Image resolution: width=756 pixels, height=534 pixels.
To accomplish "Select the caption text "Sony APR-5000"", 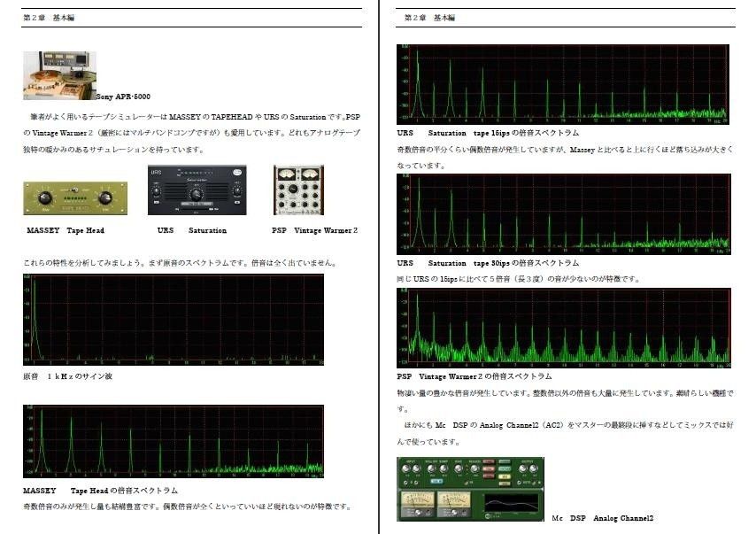I will (x=123, y=97).
